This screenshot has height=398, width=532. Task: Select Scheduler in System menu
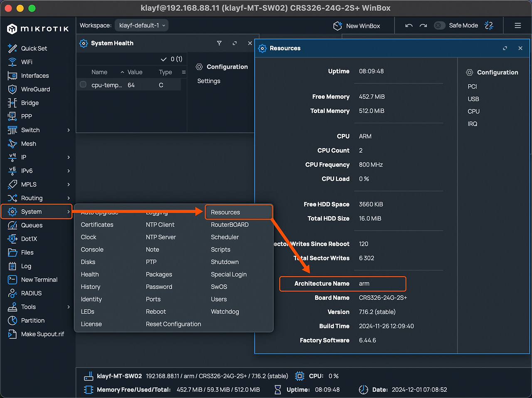pos(225,237)
